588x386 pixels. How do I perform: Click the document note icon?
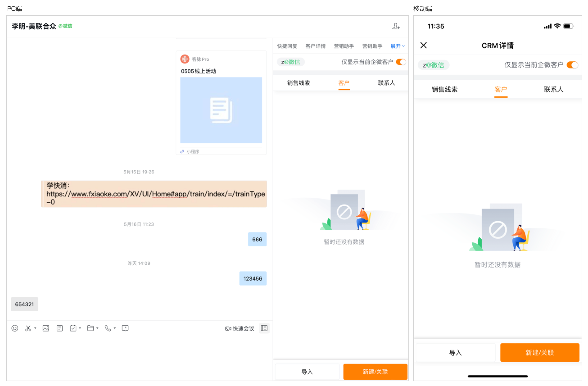coord(59,328)
